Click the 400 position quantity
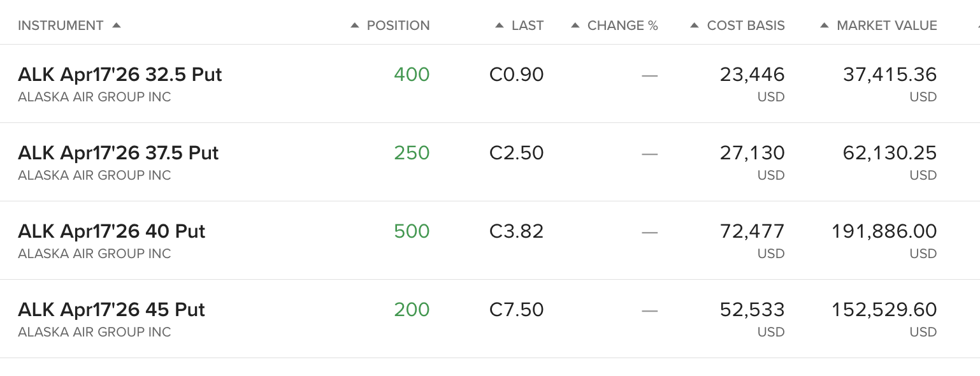This screenshot has width=980, height=376. click(412, 75)
